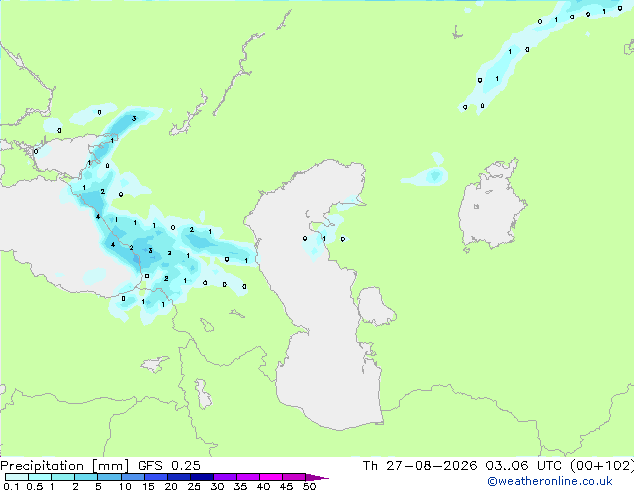The width and height of the screenshot is (634, 490).
Task: Click the 30–35 mm purple legend swatch
Action: pos(225,477)
